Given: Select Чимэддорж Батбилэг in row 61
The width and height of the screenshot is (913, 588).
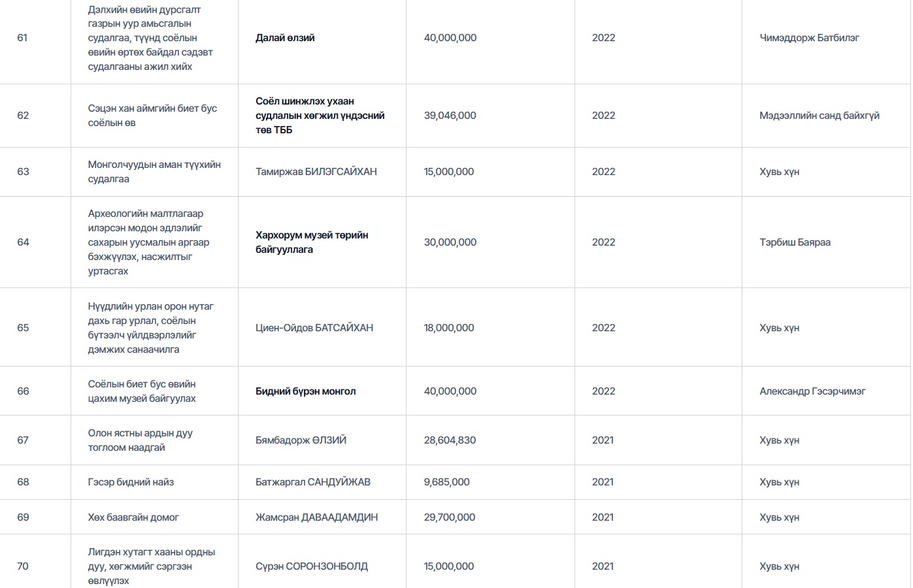Looking at the screenshot, I should 809,38.
